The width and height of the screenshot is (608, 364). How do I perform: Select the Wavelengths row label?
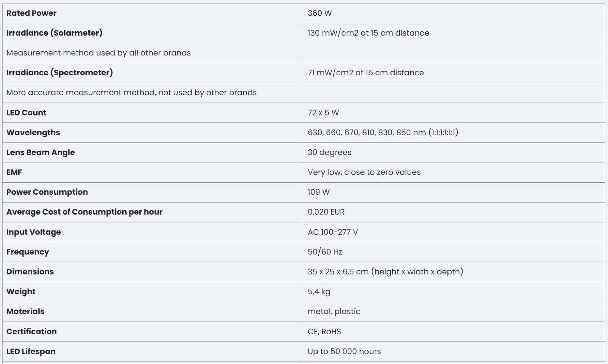[33, 133]
